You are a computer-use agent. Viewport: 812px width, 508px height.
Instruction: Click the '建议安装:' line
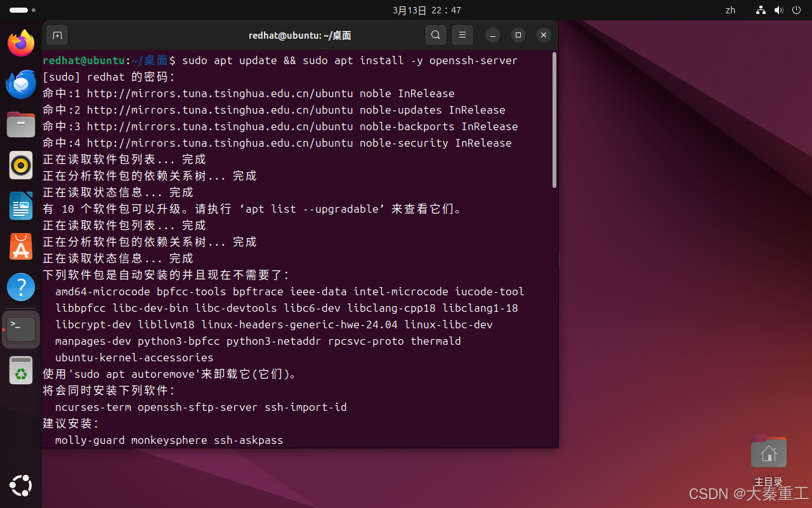click(x=71, y=424)
